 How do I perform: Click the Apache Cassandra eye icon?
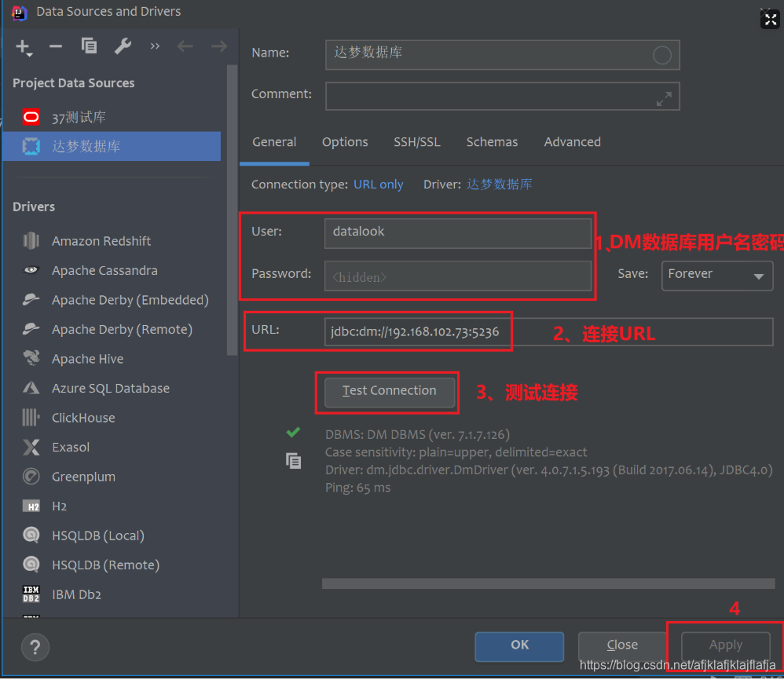coord(31,270)
